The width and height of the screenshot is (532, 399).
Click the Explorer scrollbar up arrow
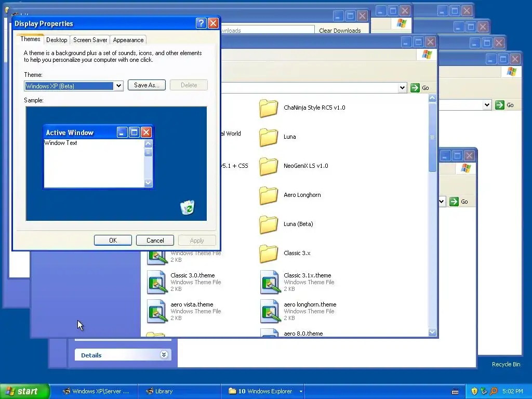[432, 98]
